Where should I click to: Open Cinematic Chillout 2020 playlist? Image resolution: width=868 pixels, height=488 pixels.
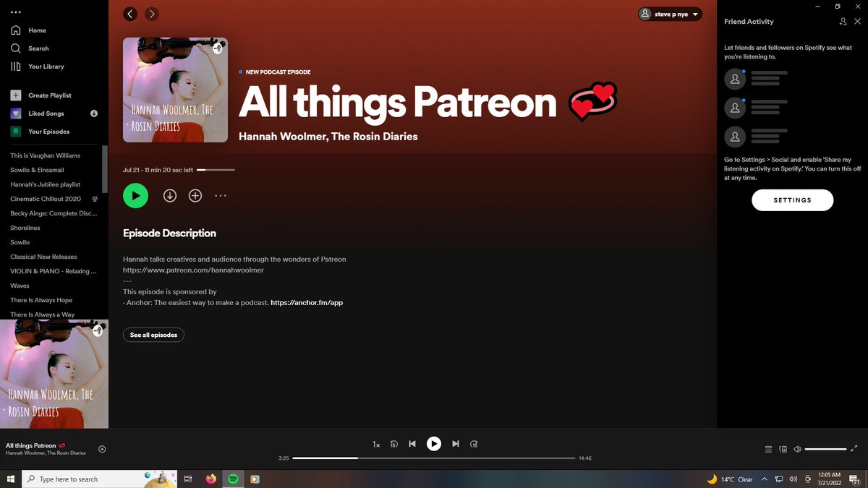46,199
